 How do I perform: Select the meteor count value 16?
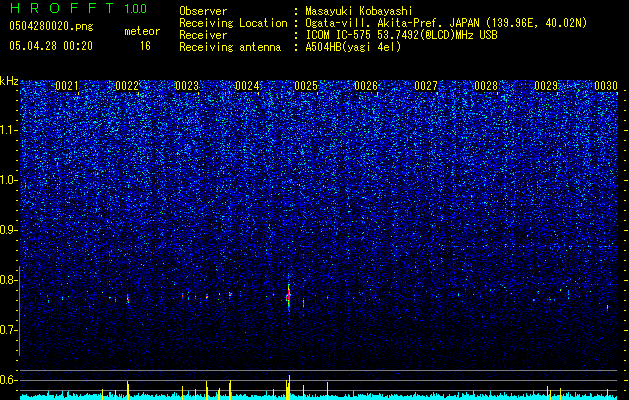(x=145, y=46)
